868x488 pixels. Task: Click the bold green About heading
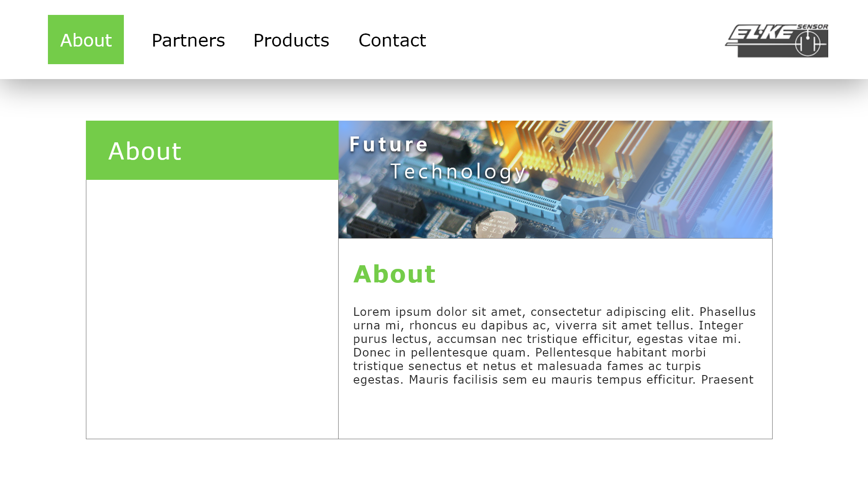[394, 274]
